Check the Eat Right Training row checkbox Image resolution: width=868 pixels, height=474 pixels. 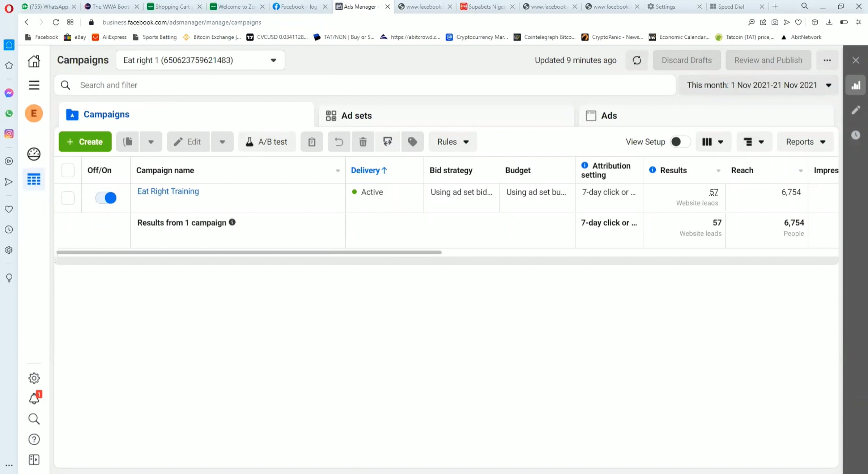(x=68, y=198)
